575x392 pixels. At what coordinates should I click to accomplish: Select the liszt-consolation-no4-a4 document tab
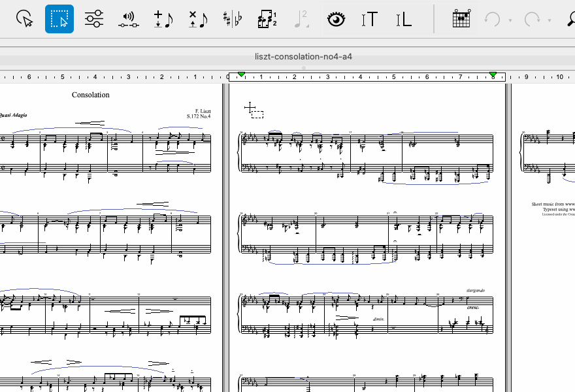coord(303,56)
